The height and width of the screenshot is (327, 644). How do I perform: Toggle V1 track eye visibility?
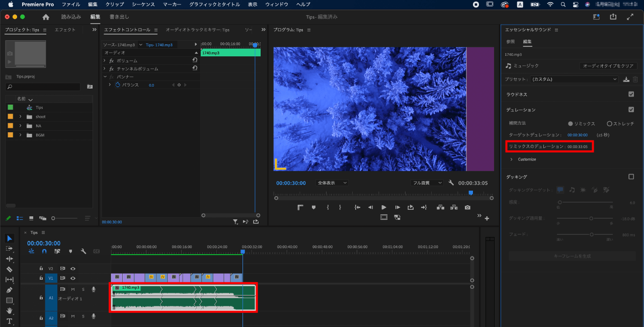point(73,278)
